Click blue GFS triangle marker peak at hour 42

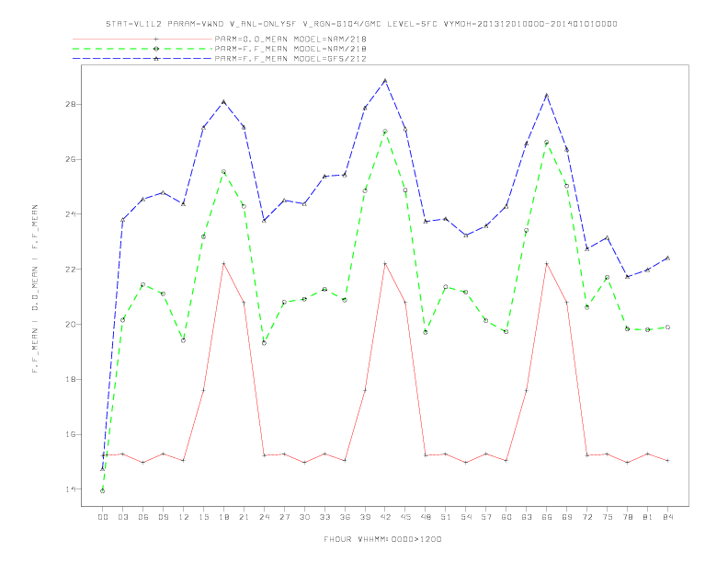click(x=385, y=81)
